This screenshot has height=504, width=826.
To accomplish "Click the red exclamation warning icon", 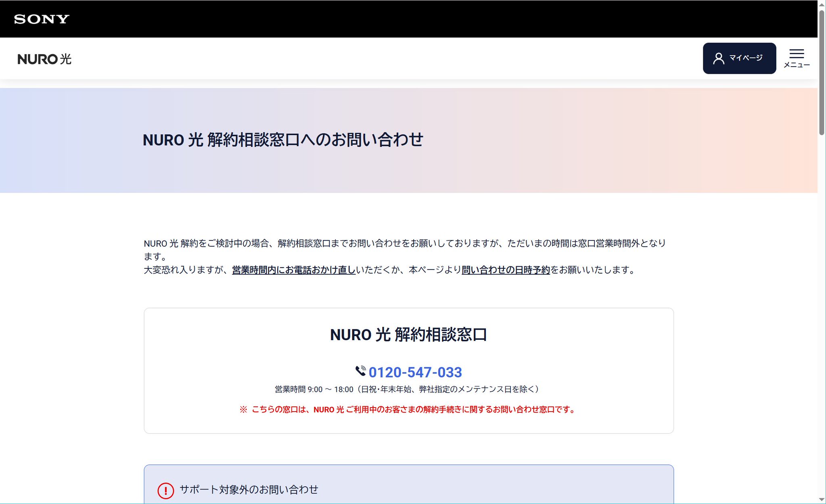I will [x=165, y=491].
